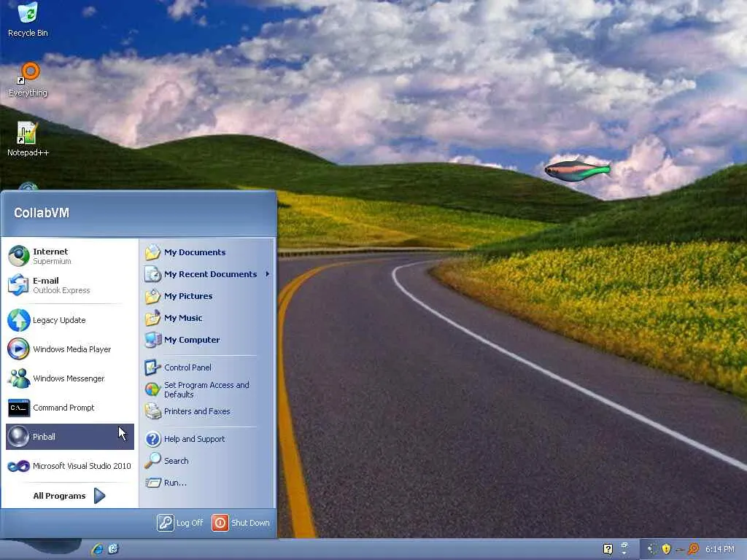Open My Computer
This screenshot has height=560, width=747.
click(207, 340)
